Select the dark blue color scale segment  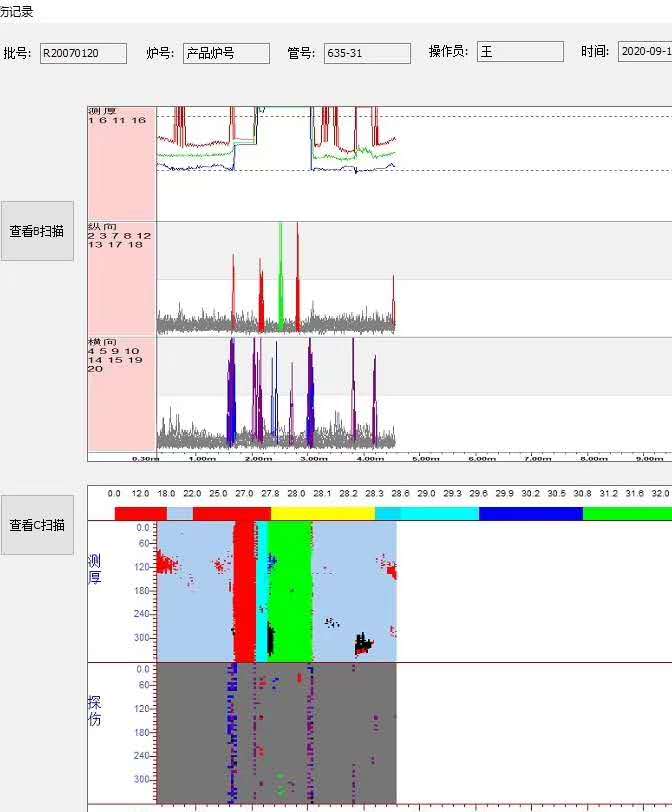click(x=530, y=513)
